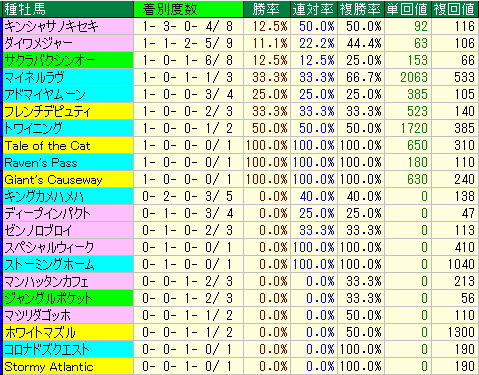This screenshot has width=479, height=375.
Task: Click ダイワメジャー's record 1- 1- 2- 5/ 9
Action: (188, 43)
